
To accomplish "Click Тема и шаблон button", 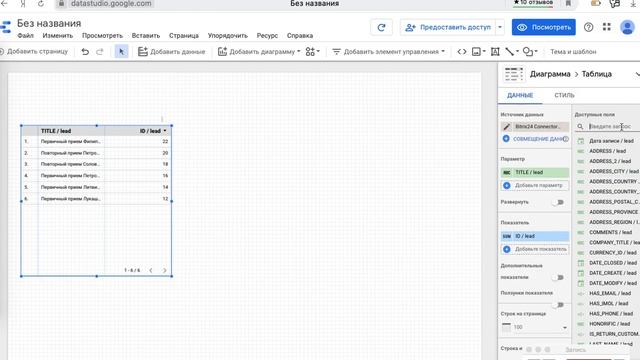I will [573, 52].
